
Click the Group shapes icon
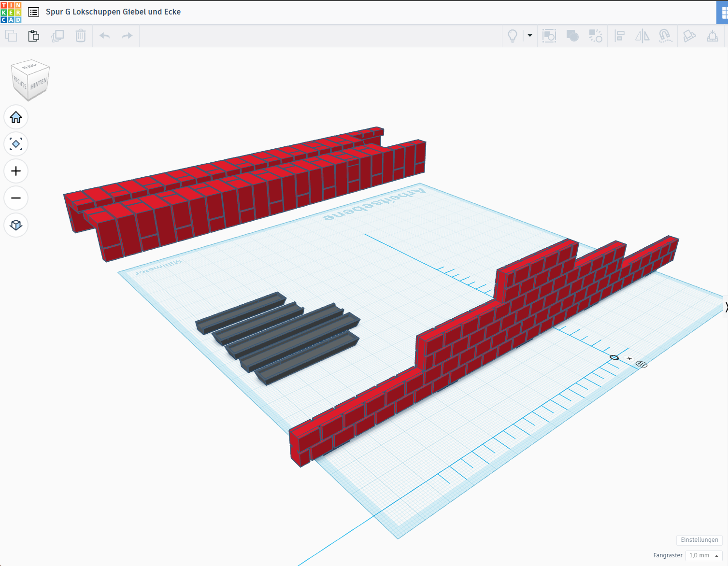pos(549,36)
